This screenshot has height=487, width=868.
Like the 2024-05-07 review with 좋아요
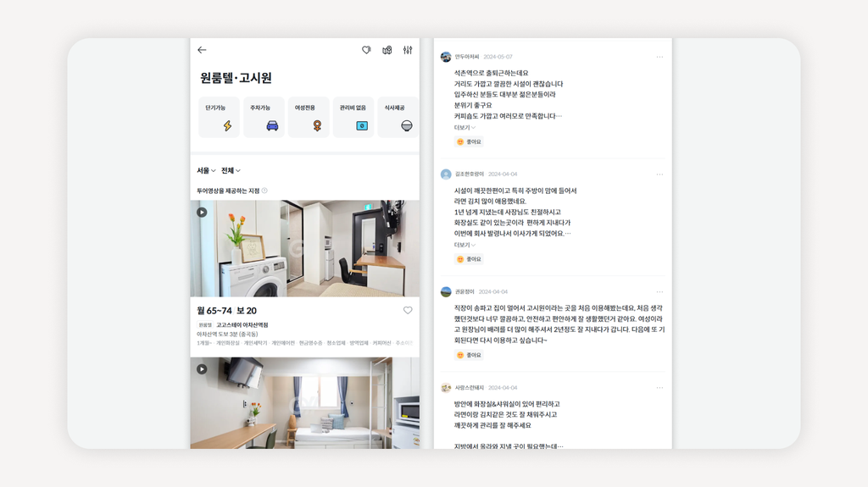(x=469, y=141)
